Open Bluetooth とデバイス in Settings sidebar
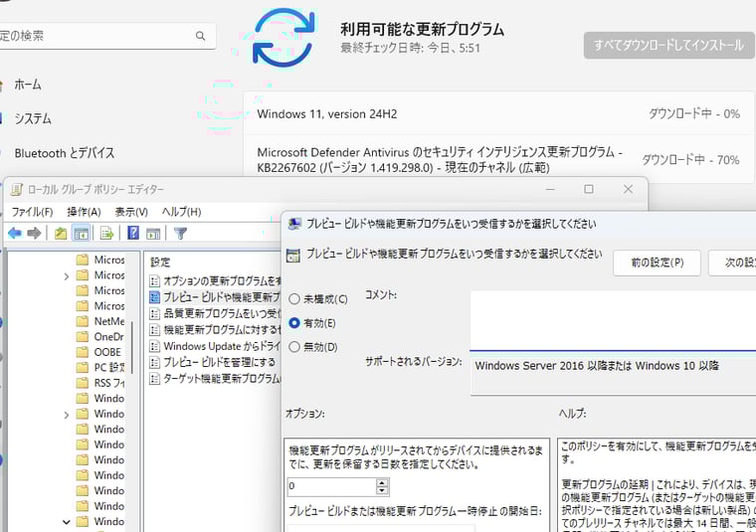 coord(64,153)
